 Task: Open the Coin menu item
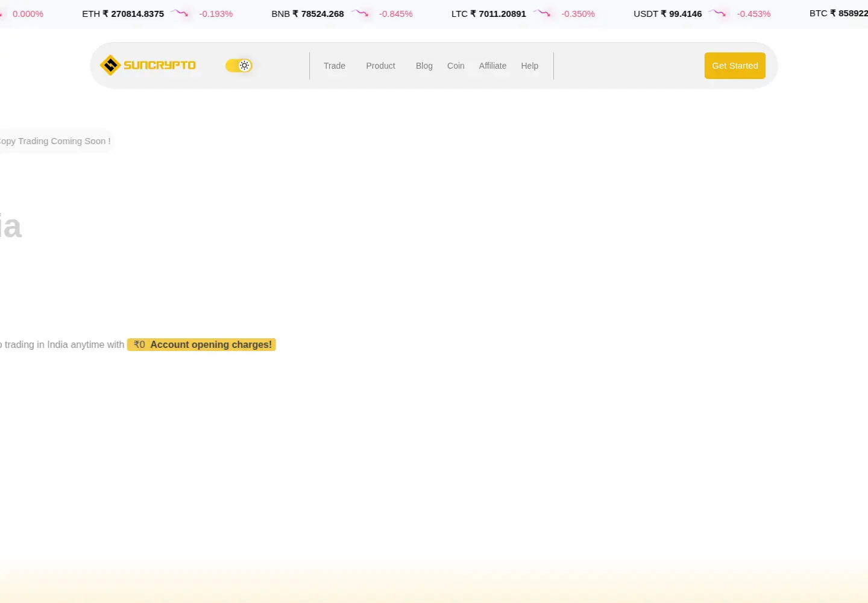pos(456,66)
